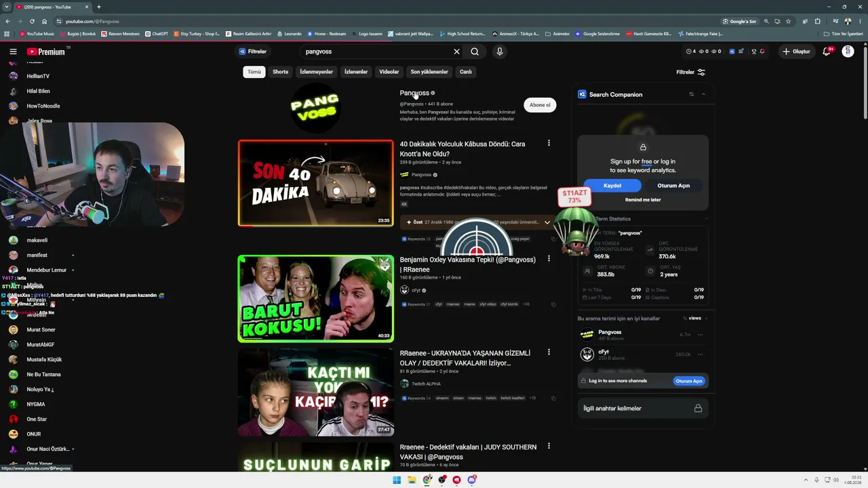Go to YouTube Premium home logo
Image resolution: width=868 pixels, height=488 pixels.
[46, 52]
